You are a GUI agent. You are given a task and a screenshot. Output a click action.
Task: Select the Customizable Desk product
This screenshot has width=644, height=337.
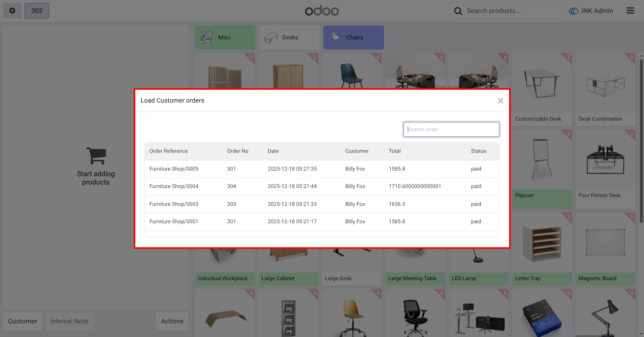click(542, 89)
